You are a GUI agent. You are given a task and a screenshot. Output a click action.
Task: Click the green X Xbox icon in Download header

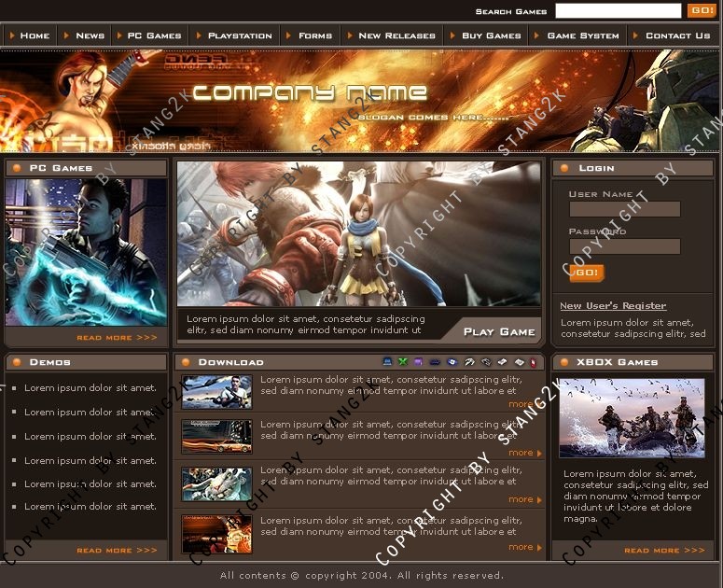tap(403, 362)
